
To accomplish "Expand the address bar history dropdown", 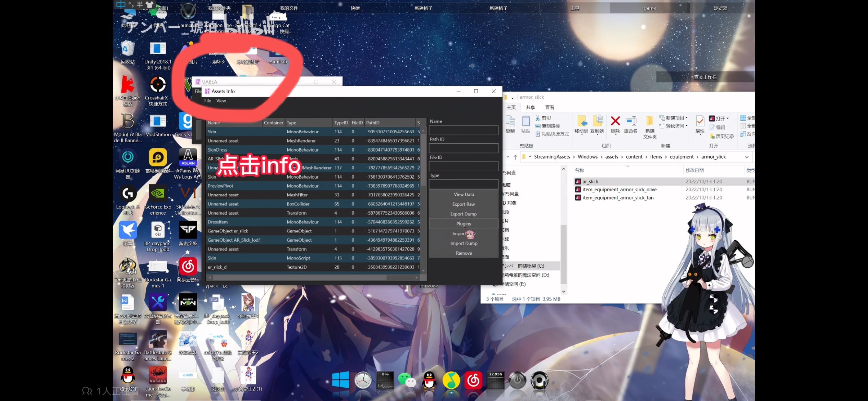I will pyautogui.click(x=747, y=157).
